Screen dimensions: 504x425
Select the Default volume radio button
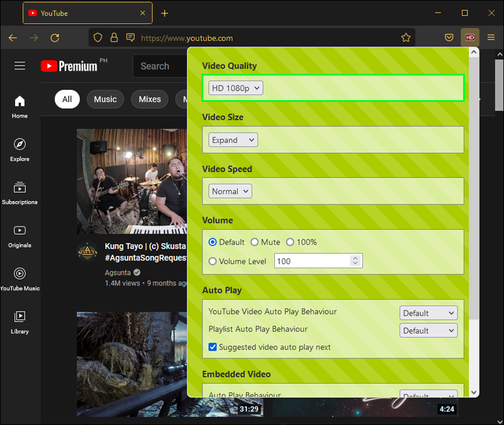tap(213, 242)
